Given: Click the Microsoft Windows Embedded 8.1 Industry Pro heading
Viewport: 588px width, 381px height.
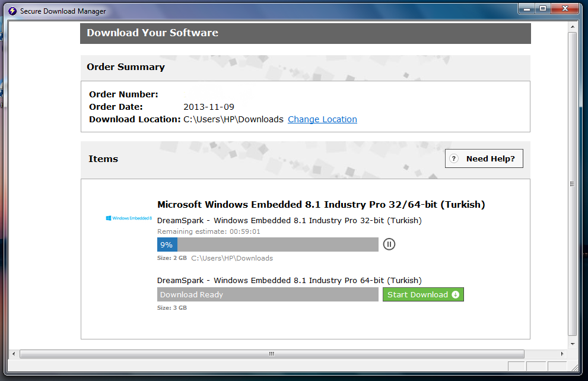Looking at the screenshot, I should pyautogui.click(x=321, y=204).
